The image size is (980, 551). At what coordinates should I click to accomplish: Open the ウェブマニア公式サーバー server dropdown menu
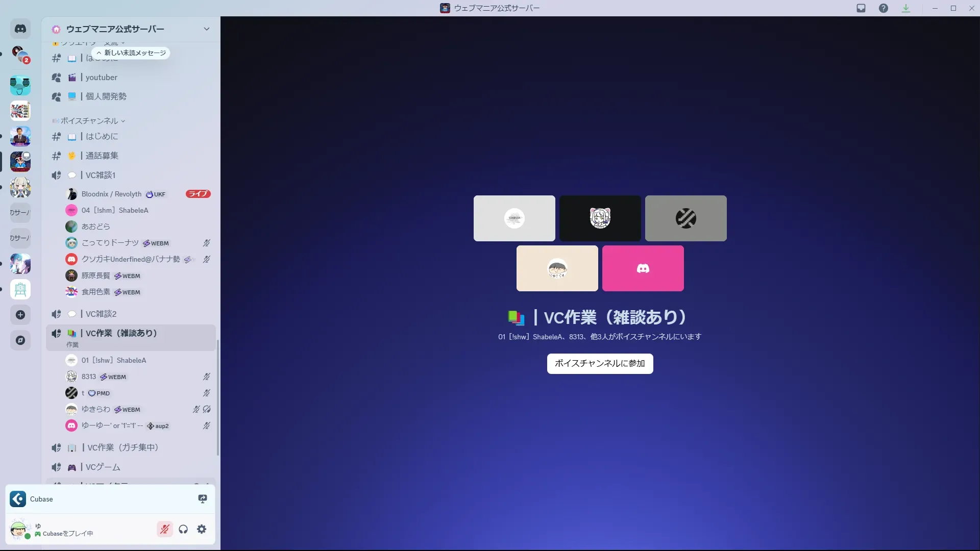pyautogui.click(x=206, y=29)
